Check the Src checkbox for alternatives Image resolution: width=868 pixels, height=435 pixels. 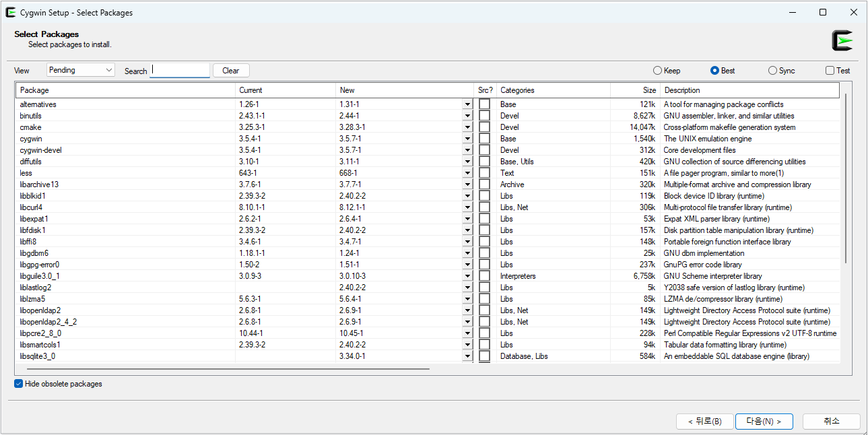pyautogui.click(x=485, y=104)
